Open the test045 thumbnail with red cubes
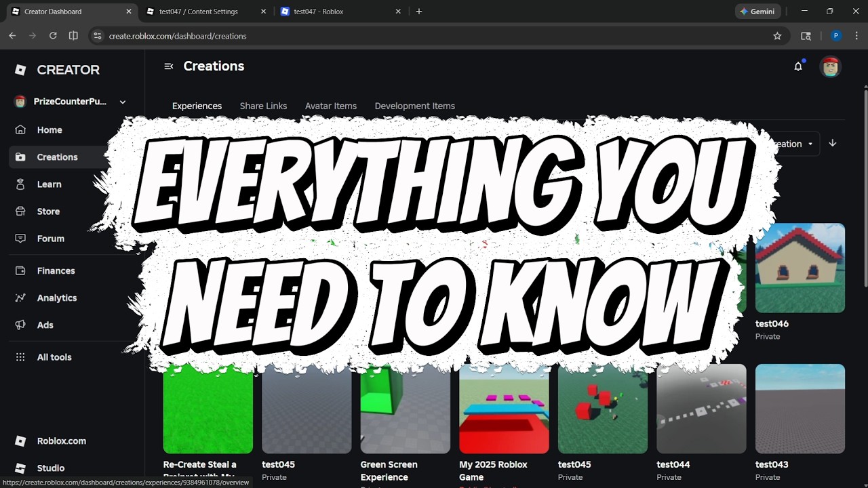868x488 pixels. 603,409
